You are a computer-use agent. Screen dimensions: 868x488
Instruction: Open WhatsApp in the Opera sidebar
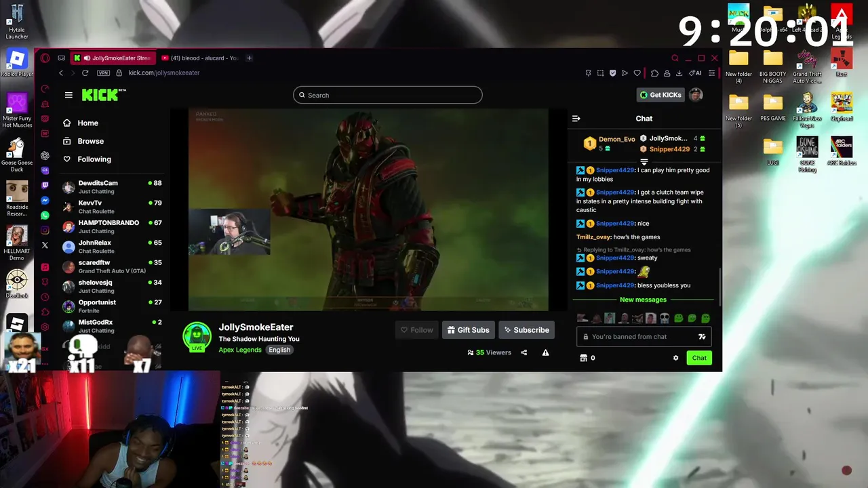tap(45, 216)
